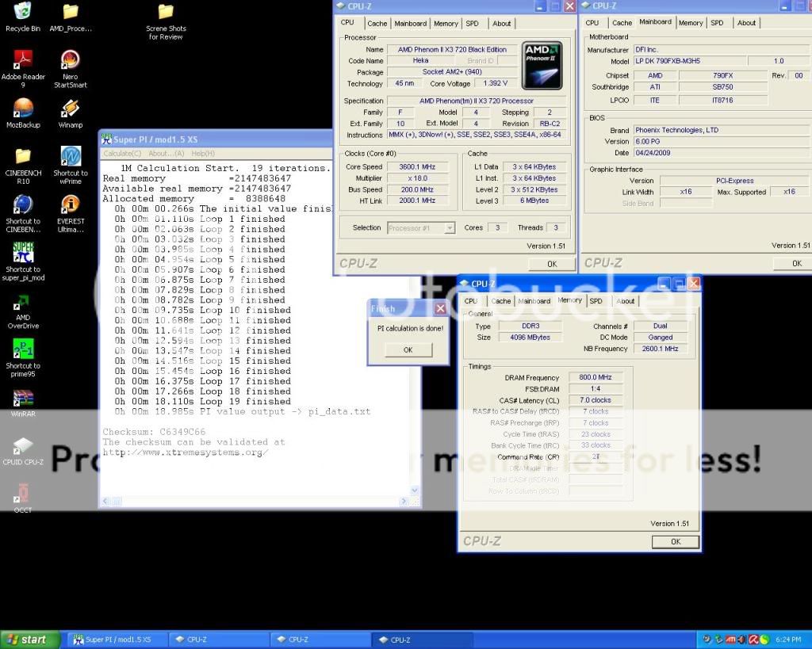Launch CPUID CPU-Z desktop icon
The width and height of the screenshot is (812, 649).
click(23, 451)
